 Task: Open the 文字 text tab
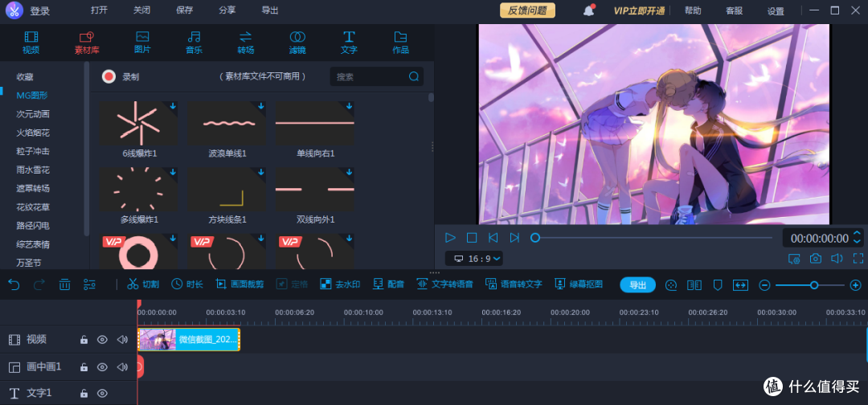(x=349, y=43)
